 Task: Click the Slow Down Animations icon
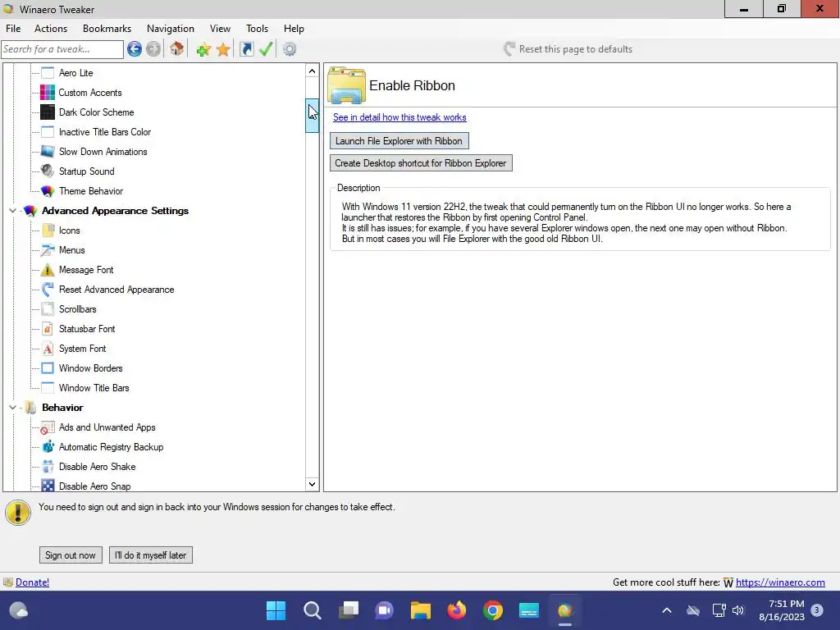pyautogui.click(x=48, y=152)
